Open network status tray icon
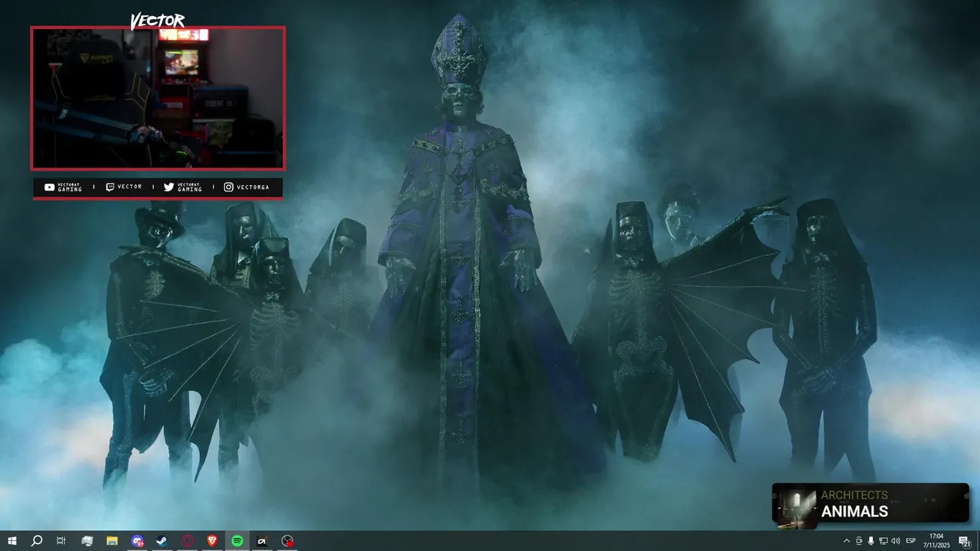Viewport: 980px width, 551px height. [883, 541]
